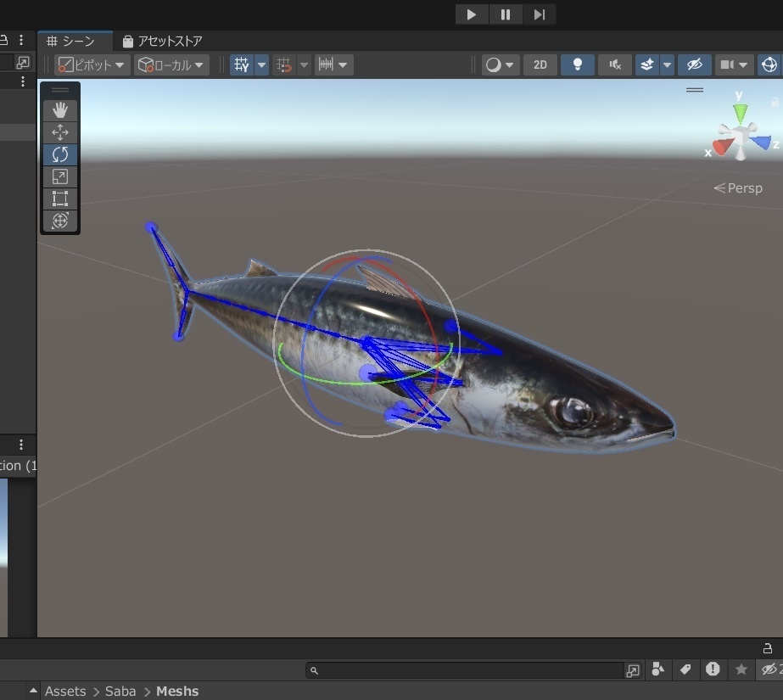Toggle gizmos globe icon
The image size is (783, 700).
coord(769,64)
